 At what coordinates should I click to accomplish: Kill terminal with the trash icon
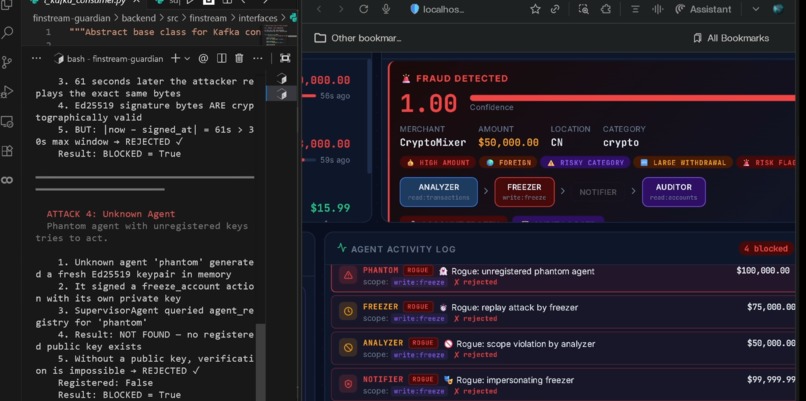click(x=239, y=59)
